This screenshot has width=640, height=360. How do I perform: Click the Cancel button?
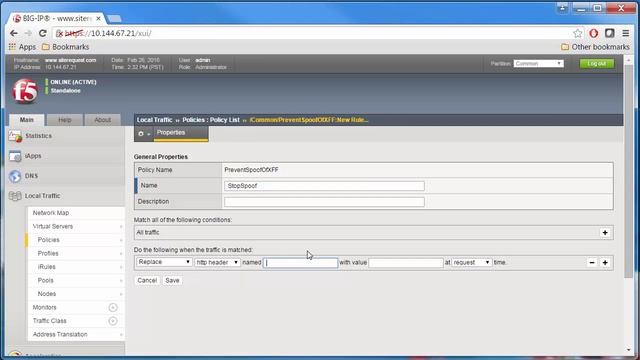tap(147, 280)
